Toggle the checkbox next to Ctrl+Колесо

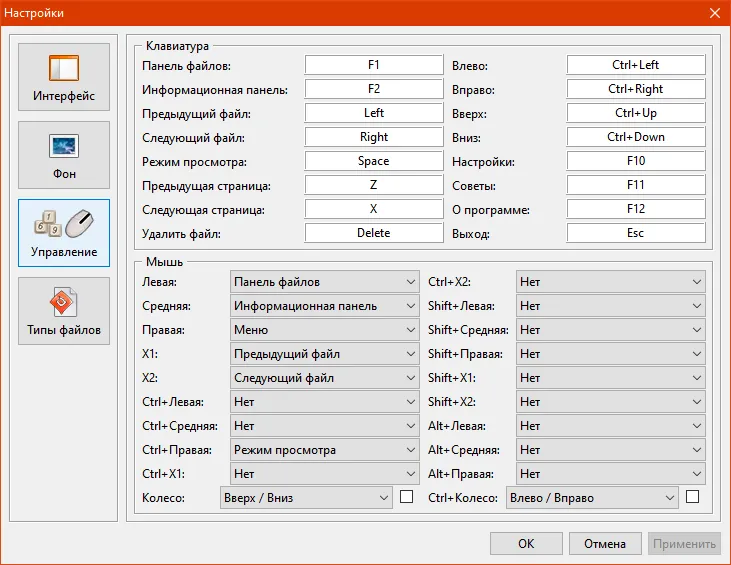click(693, 497)
